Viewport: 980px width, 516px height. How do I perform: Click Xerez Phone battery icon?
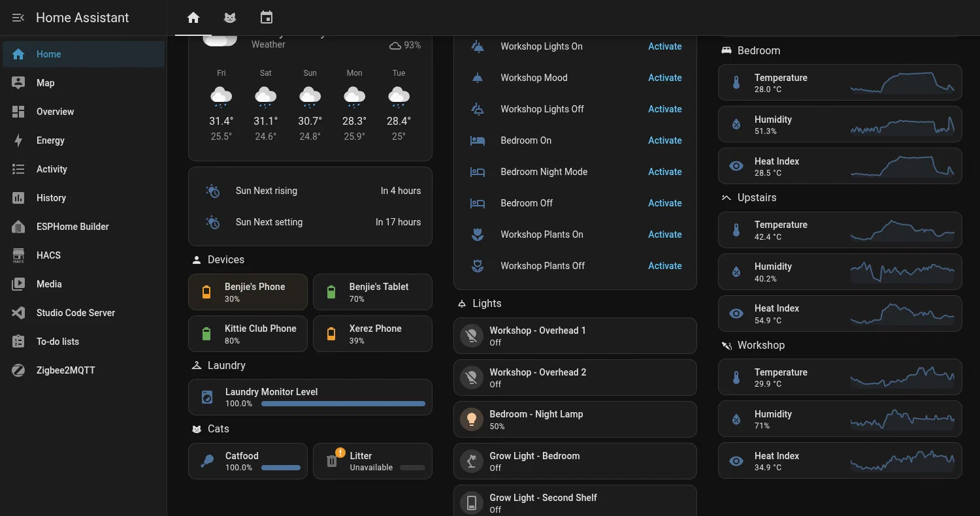click(331, 334)
